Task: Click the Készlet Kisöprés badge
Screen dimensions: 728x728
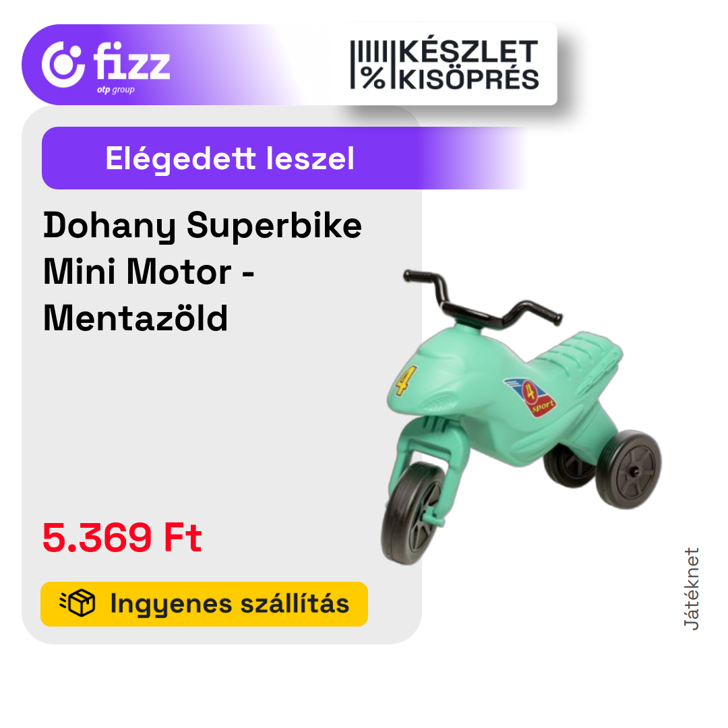Action: tap(445, 65)
